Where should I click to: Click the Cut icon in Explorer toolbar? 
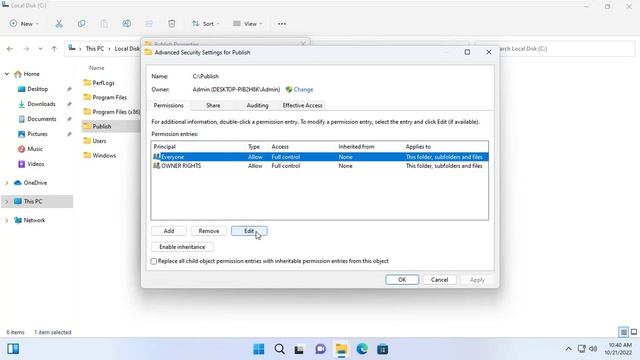coord(59,24)
